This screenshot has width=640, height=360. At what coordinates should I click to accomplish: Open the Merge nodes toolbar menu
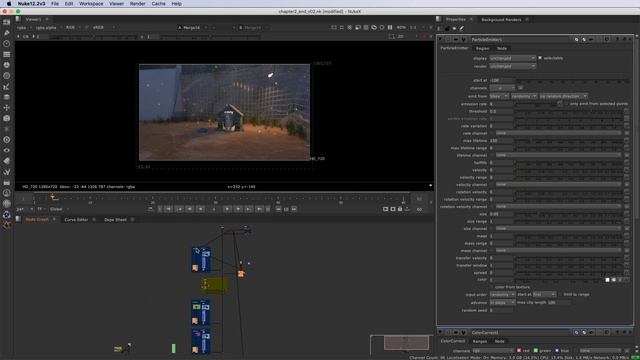pyautogui.click(x=7, y=97)
